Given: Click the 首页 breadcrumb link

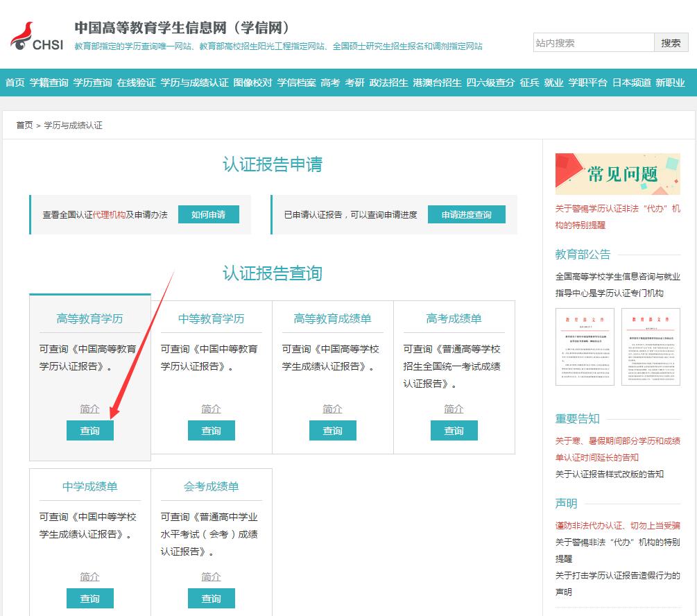Looking at the screenshot, I should pos(24,126).
